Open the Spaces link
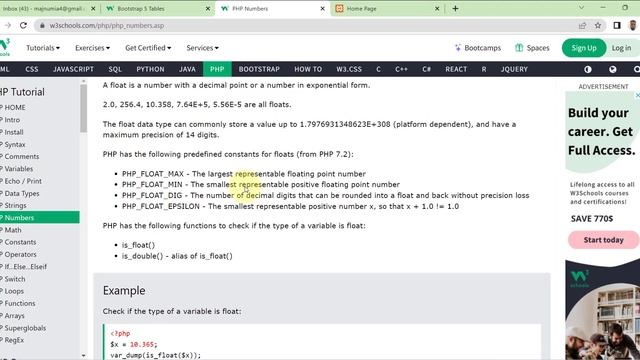This screenshot has width=640, height=360. [532, 48]
